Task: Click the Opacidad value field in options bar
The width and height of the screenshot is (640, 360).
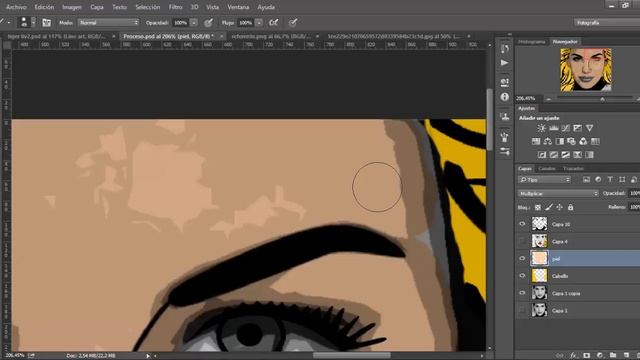Action: pos(181,23)
